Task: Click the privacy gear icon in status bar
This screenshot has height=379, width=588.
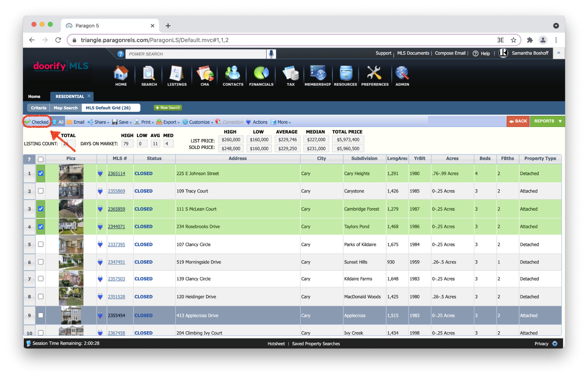Action: point(555,344)
